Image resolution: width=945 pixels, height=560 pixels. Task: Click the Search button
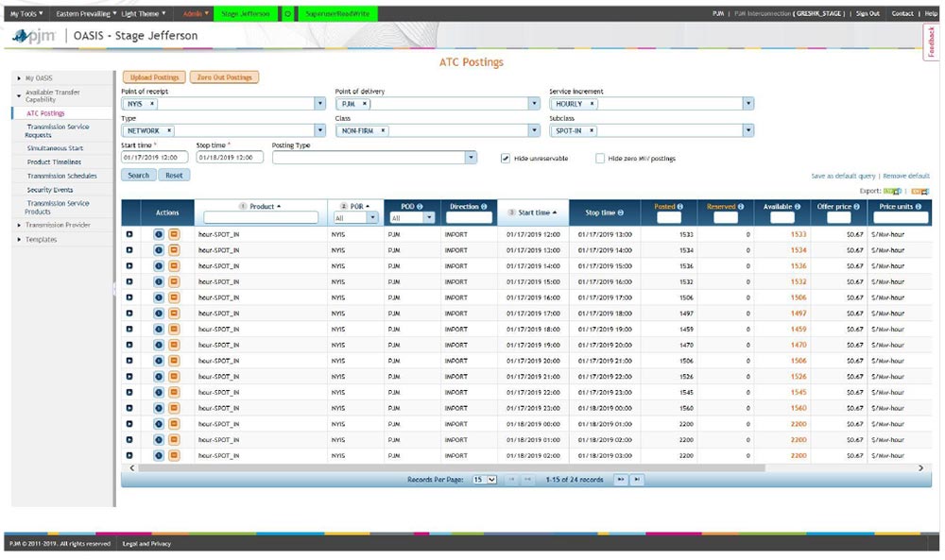(x=138, y=176)
